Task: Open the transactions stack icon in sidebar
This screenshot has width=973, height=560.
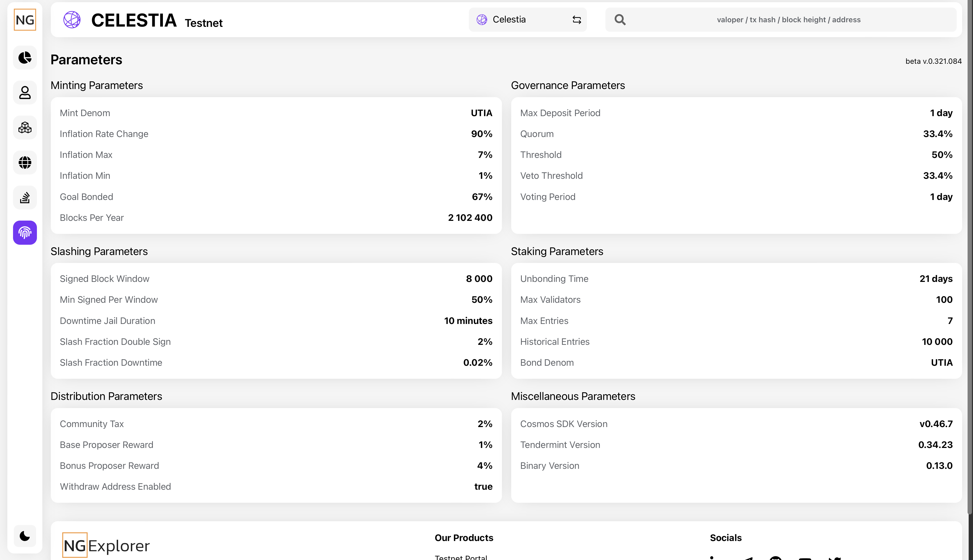Action: coord(25,197)
